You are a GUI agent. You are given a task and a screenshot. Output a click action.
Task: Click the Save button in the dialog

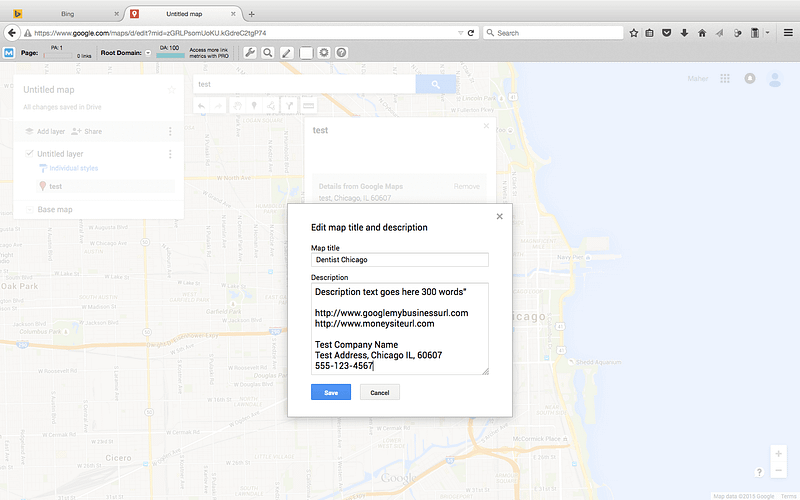(331, 392)
